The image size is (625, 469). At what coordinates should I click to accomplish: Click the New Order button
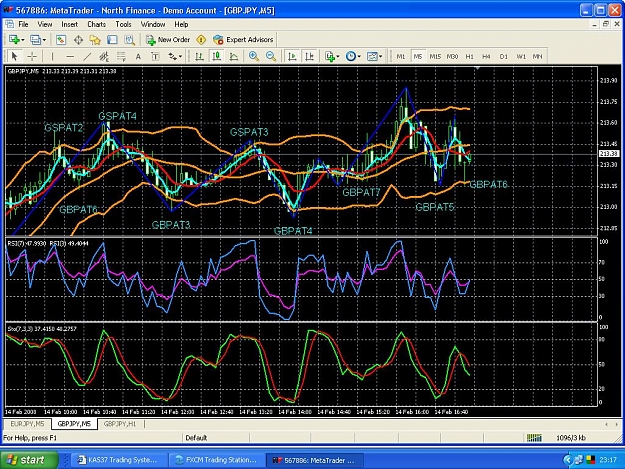pyautogui.click(x=168, y=40)
